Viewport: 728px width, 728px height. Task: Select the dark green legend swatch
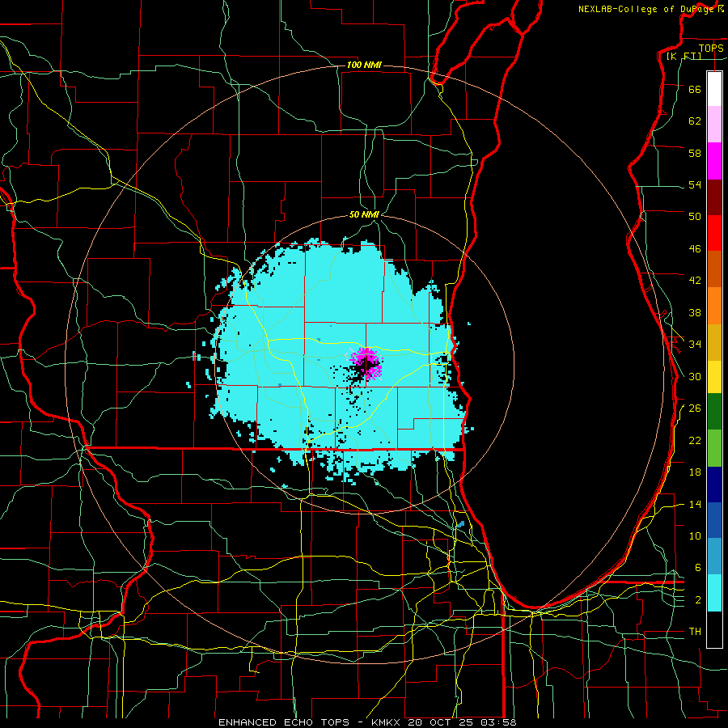pyautogui.click(x=714, y=412)
